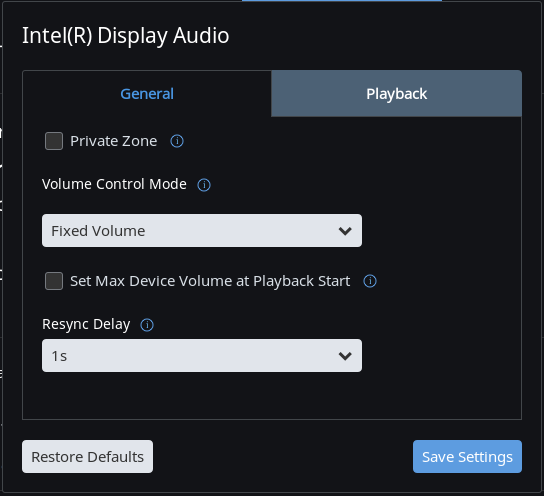Screen dimensions: 544x496
Task: Click the Resync Delay info icon
Action: (147, 325)
